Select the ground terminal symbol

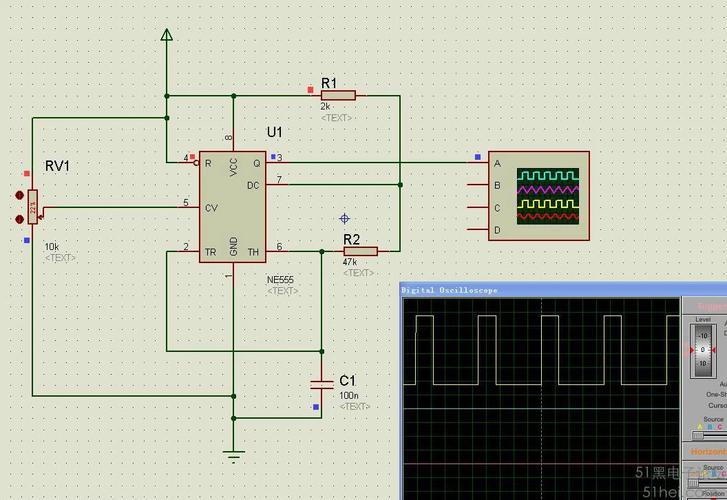click(x=234, y=456)
